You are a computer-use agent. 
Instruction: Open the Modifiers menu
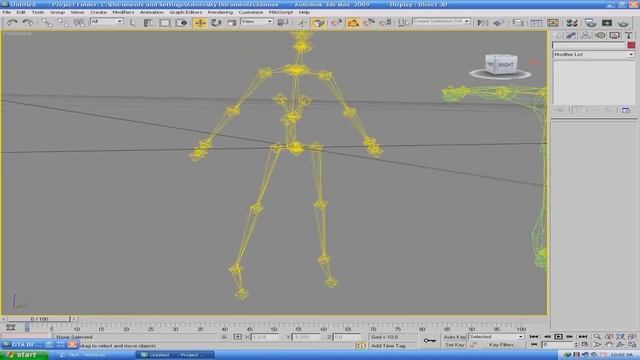123,12
